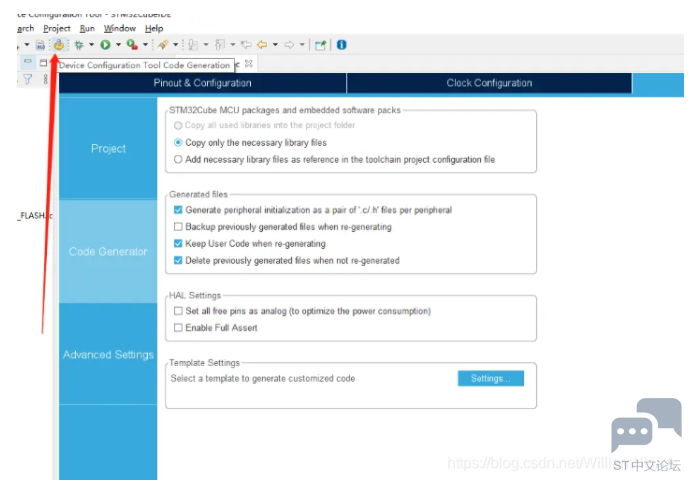Click the Forward navigation arrow

[289, 44]
